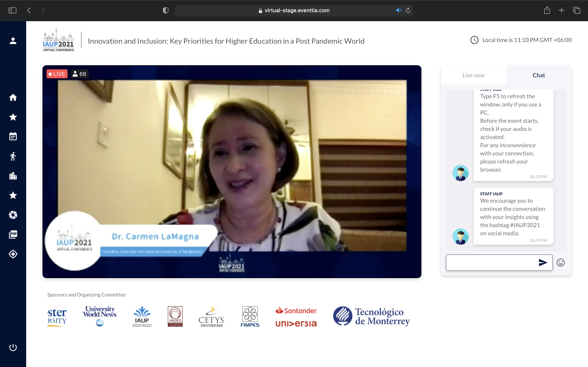
Task: Click the Santander Universia sponsor logo
Action: coord(296,317)
